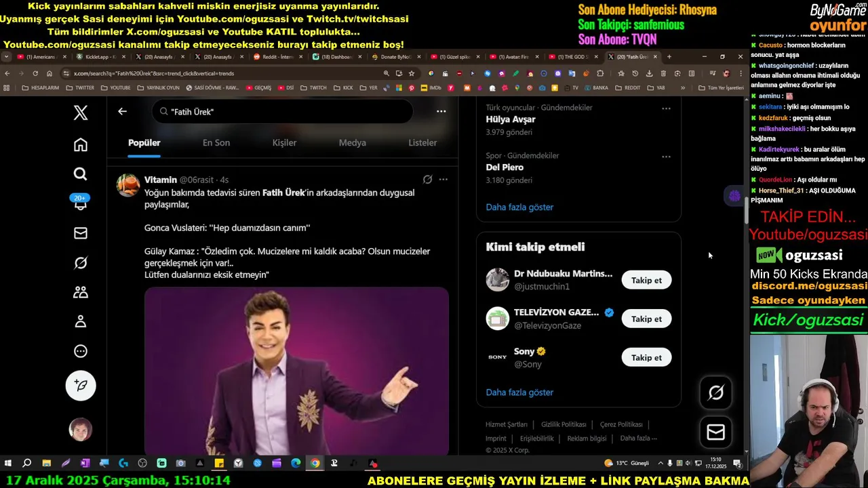Switch to Kişiler tab
868x488 pixels.
coord(284,142)
